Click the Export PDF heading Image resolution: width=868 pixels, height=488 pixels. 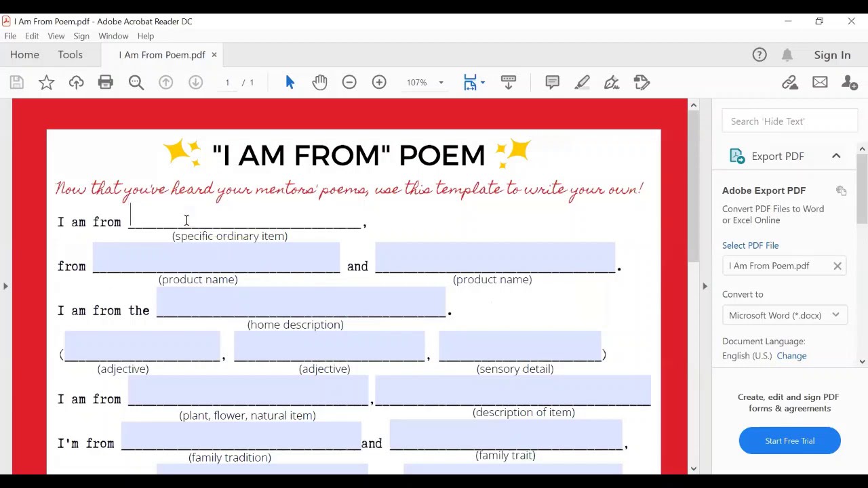[x=777, y=156]
